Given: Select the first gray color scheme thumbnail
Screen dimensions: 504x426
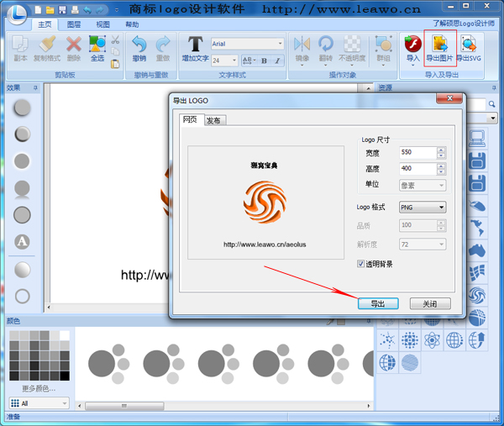Looking at the screenshot, I should tap(109, 364).
